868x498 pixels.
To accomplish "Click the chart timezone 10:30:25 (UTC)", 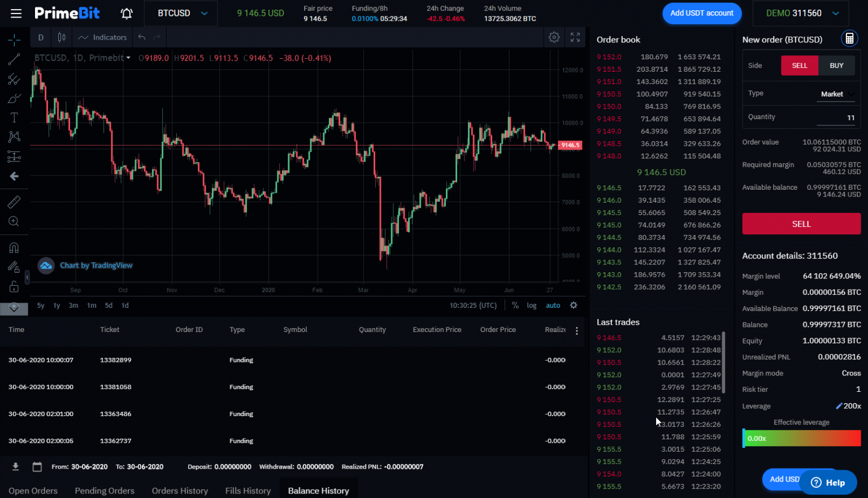I will pos(473,305).
